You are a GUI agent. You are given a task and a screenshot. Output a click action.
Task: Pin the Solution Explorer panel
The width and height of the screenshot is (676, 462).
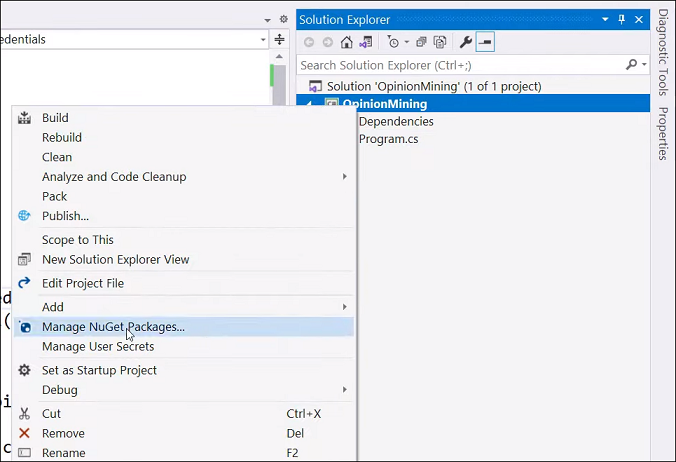click(621, 19)
